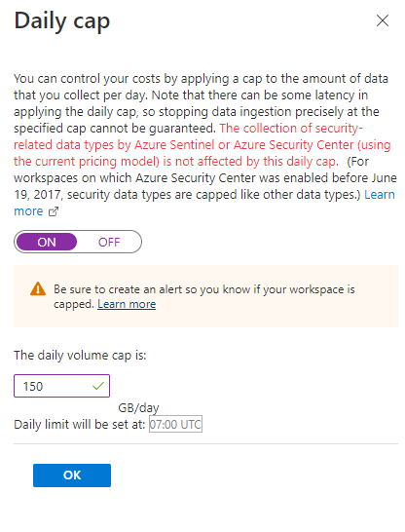Switch the daily cap toggle to ON
The height and width of the screenshot is (532, 405).
tap(47, 242)
